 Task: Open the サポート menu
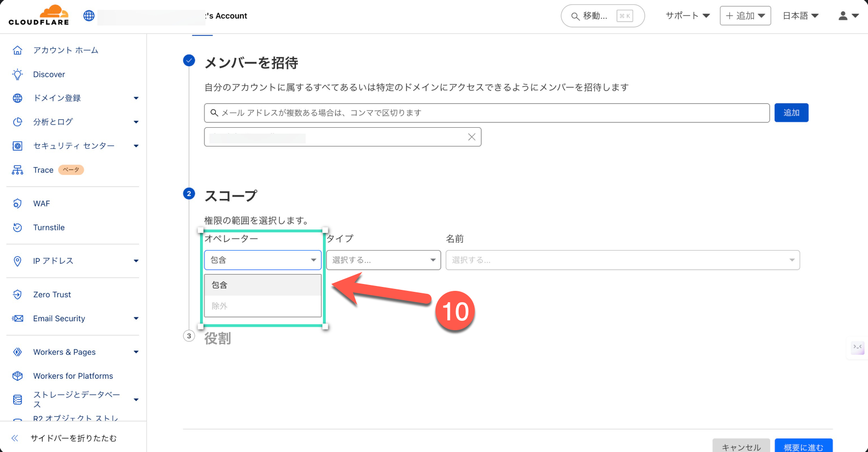click(687, 16)
